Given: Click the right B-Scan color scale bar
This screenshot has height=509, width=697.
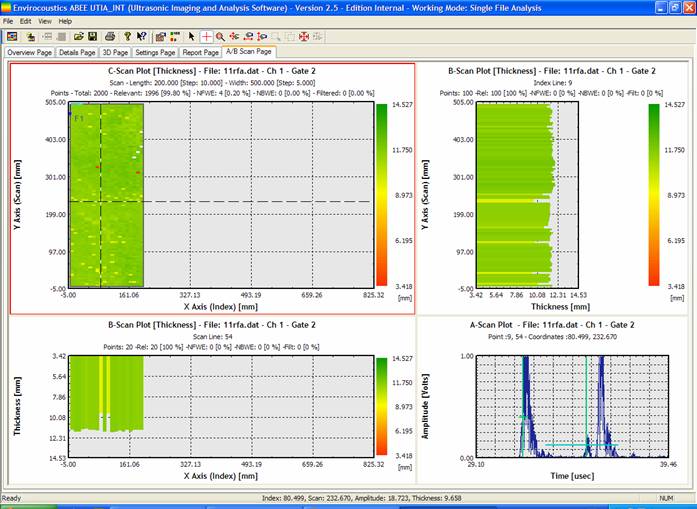Looking at the screenshot, I should (x=653, y=195).
